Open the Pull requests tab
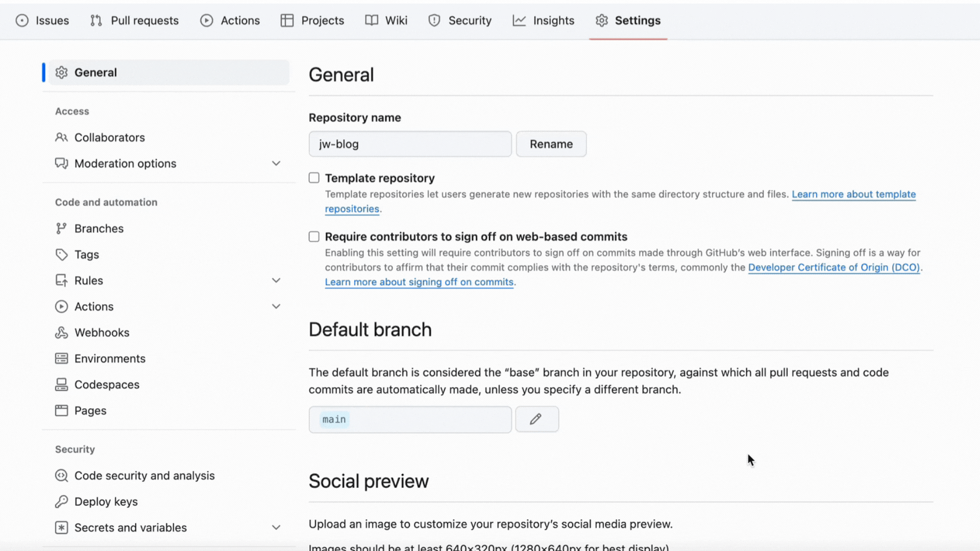 coord(134,20)
